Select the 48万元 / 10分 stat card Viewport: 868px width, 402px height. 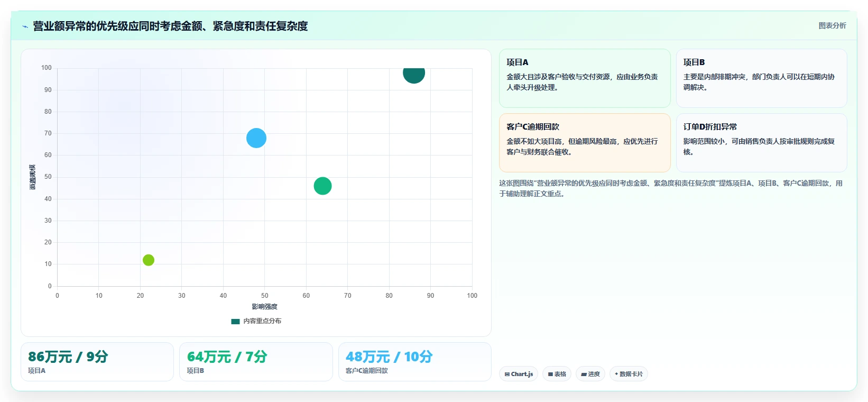415,362
